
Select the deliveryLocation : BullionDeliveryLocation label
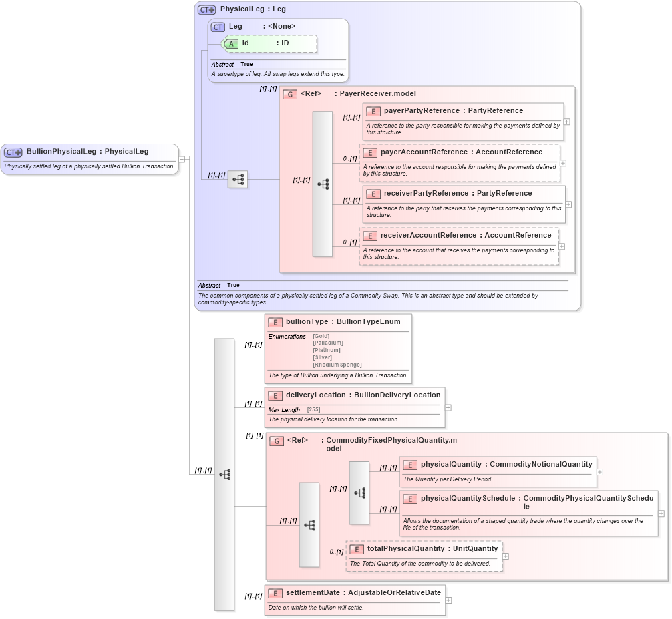click(363, 395)
